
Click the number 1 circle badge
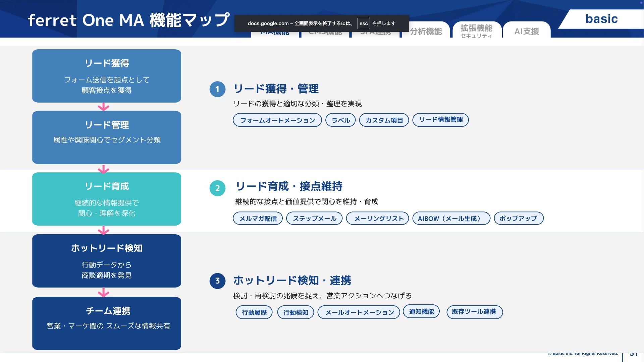coord(217,89)
